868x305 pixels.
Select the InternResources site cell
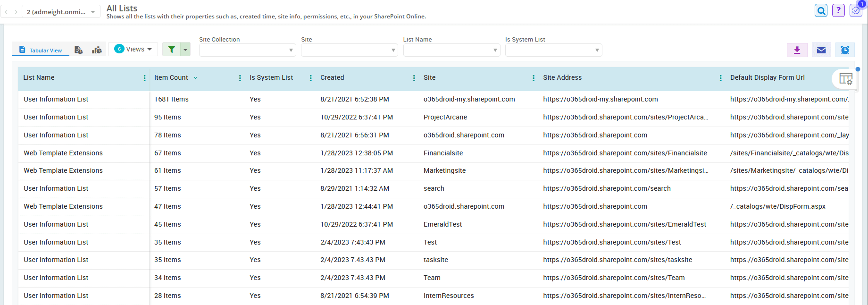click(449, 296)
